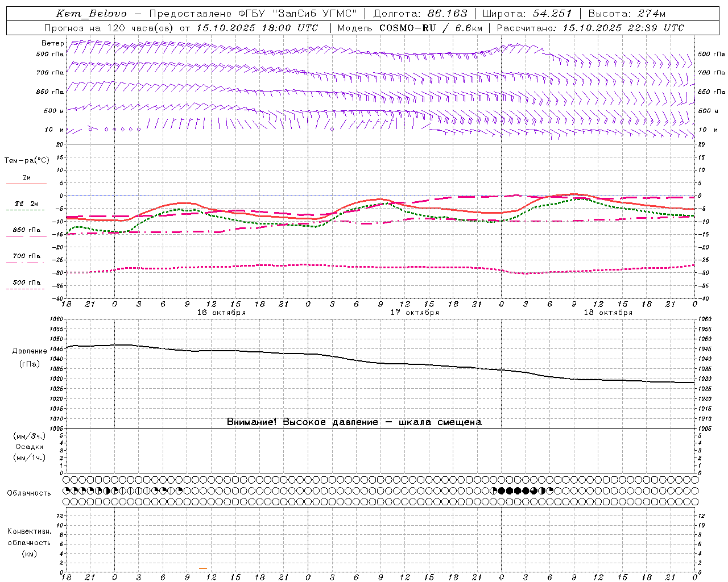This screenshot has height=582, width=728.
Task: Select the model name COSMO-RU / 6.6км
Action: tap(431, 28)
